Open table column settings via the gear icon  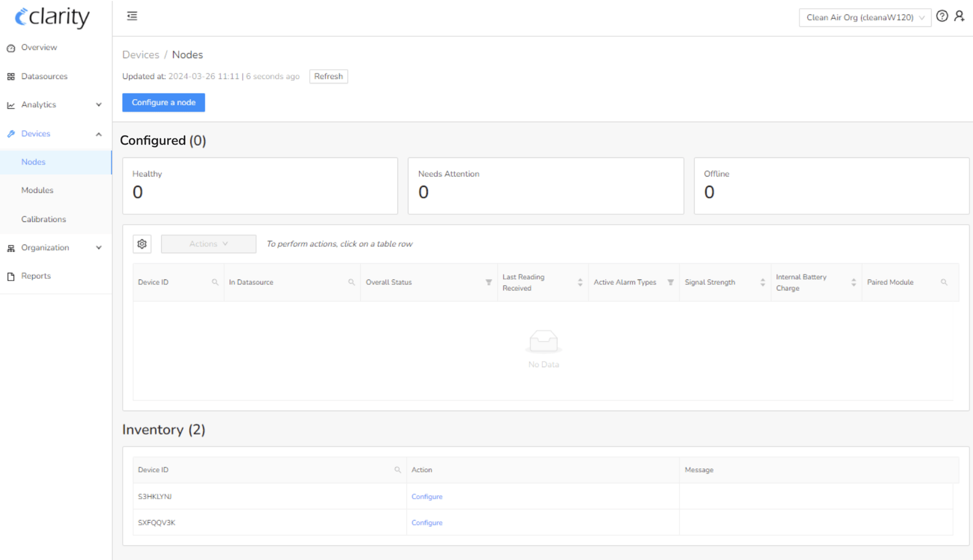tap(142, 244)
